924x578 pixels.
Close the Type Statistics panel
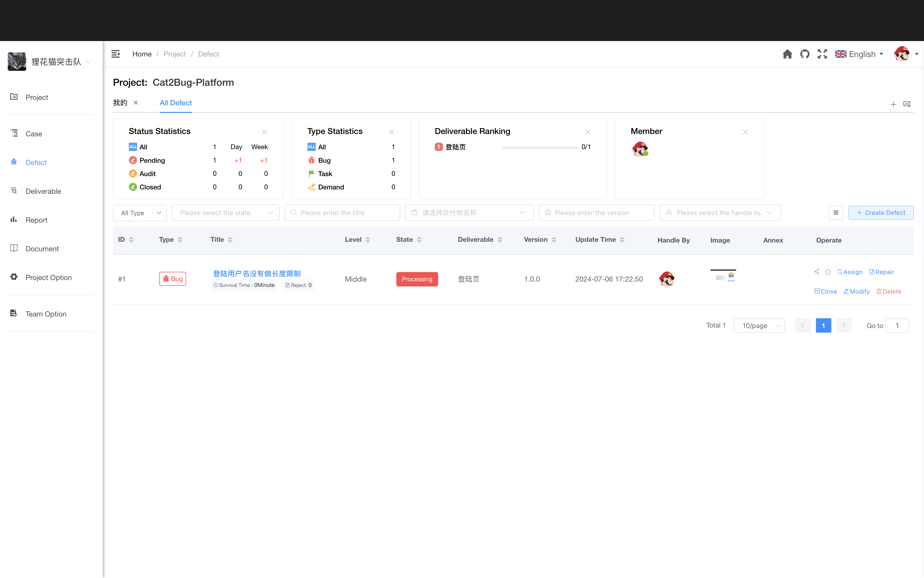coord(392,131)
